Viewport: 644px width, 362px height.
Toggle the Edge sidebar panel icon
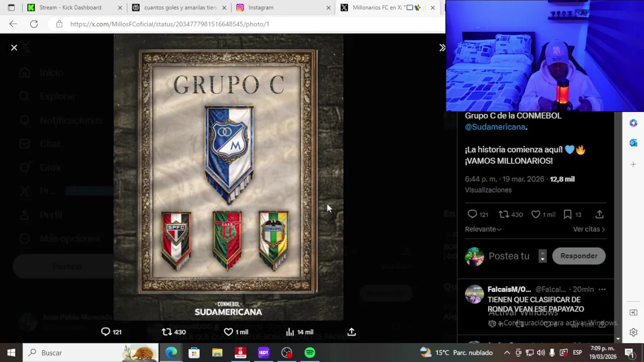pos(633,313)
